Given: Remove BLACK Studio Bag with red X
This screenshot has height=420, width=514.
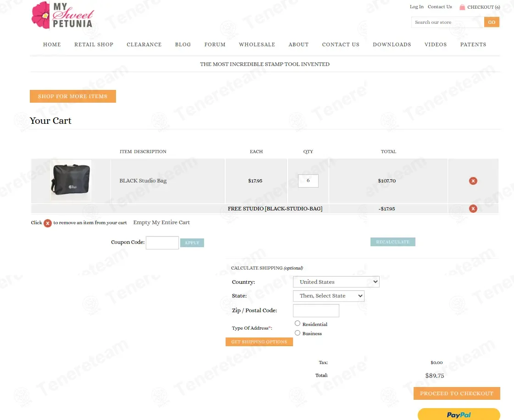Looking at the screenshot, I should coord(473,181).
